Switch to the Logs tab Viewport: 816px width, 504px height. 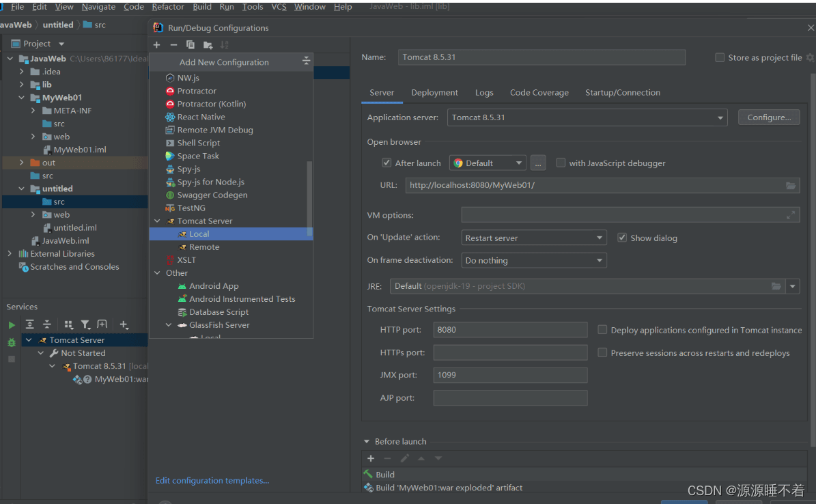coord(484,93)
